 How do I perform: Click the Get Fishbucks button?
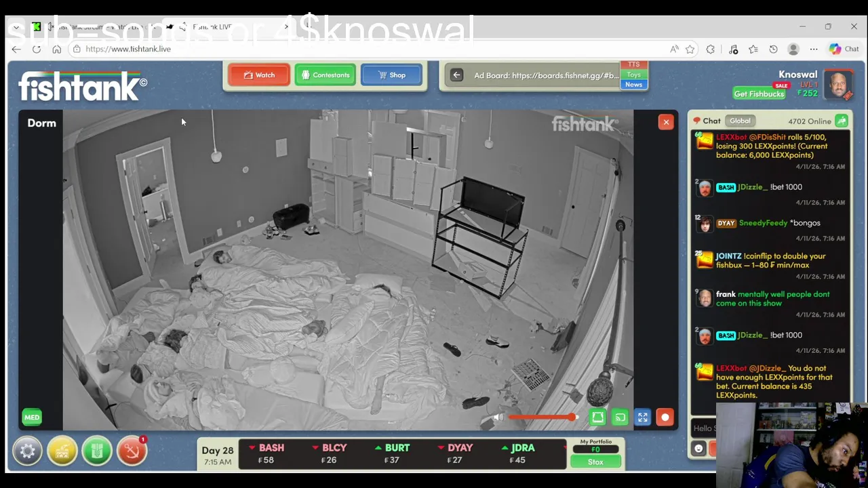click(x=759, y=94)
